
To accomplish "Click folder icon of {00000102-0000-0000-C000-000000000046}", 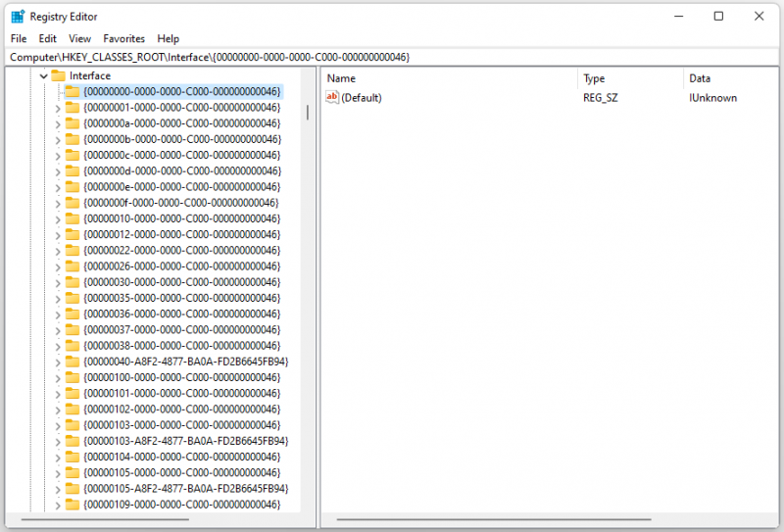I will 73,409.
